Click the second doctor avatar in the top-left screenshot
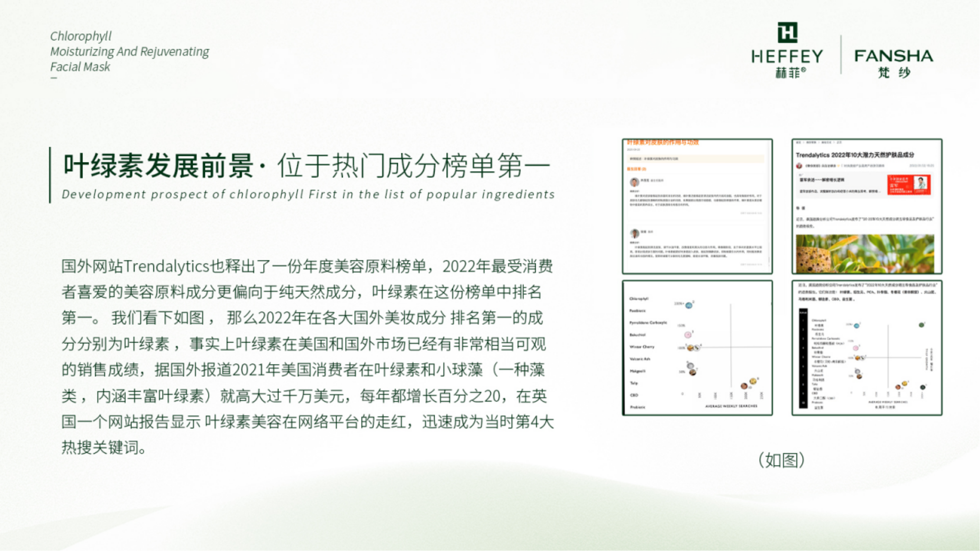The height and width of the screenshot is (551, 980). tap(634, 233)
